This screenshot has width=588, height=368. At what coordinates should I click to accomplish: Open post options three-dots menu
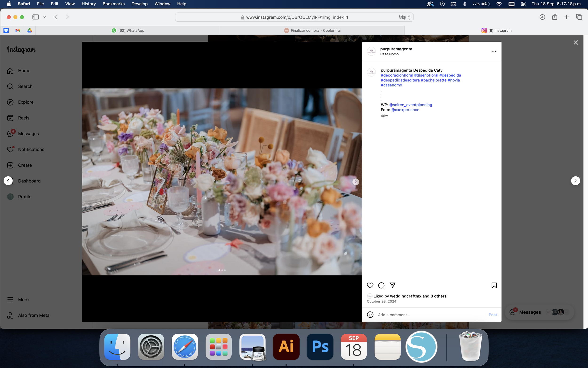click(494, 51)
